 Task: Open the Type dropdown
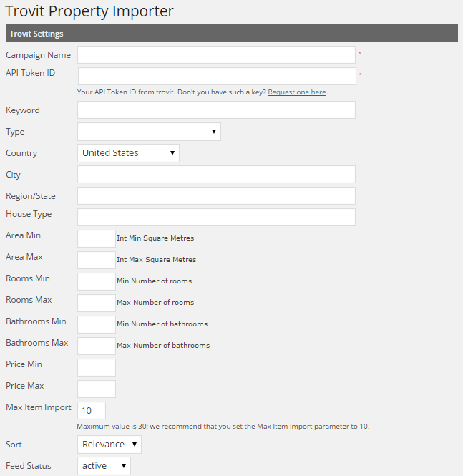(149, 132)
